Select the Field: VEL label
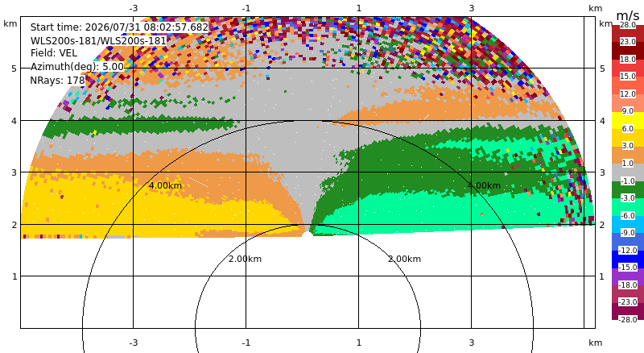The image size is (644, 353). [x=54, y=53]
